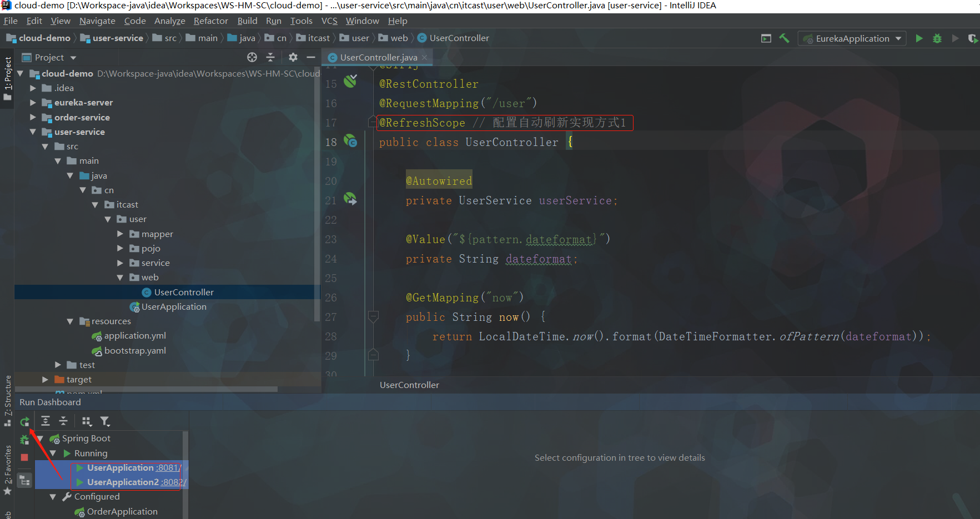The height and width of the screenshot is (519, 980).
Task: Expand the pojo package
Action: click(x=120, y=249)
